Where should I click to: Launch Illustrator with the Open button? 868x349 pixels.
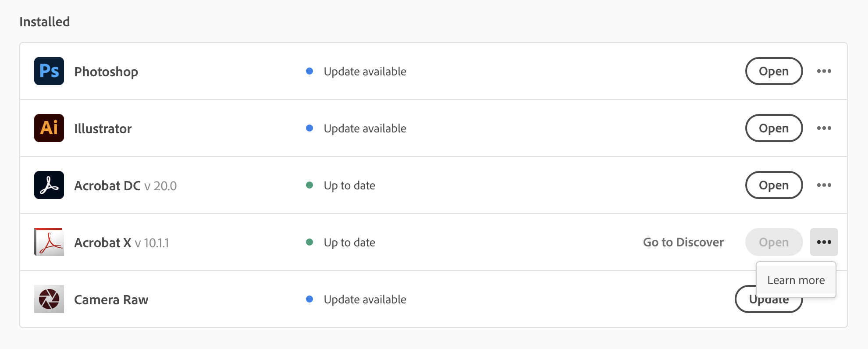click(774, 128)
